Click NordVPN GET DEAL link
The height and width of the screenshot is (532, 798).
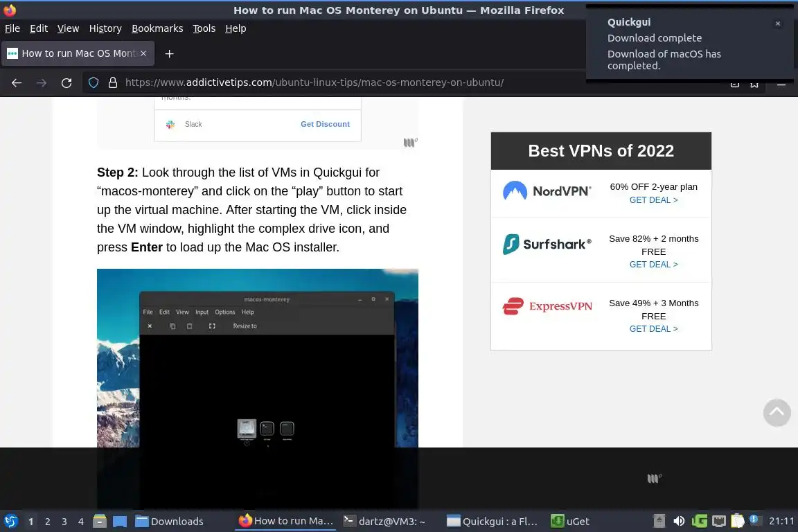click(653, 200)
